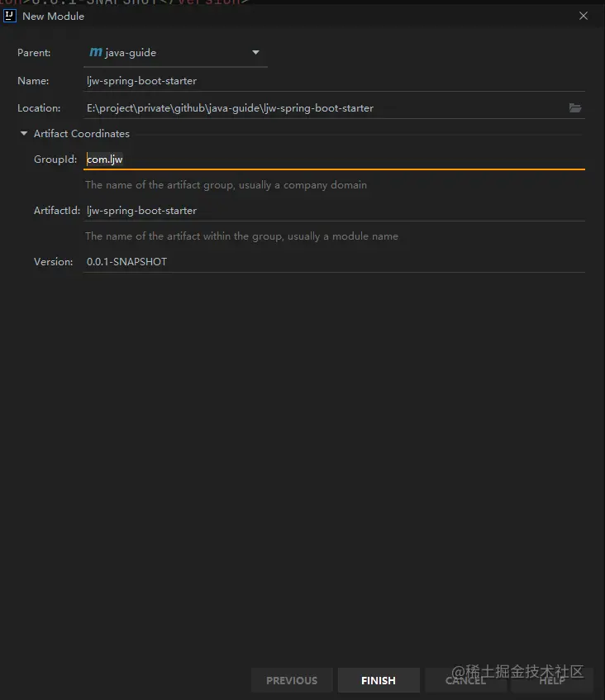Open the Location folder browse icon
Viewport: 605px width, 700px height.
(x=575, y=108)
